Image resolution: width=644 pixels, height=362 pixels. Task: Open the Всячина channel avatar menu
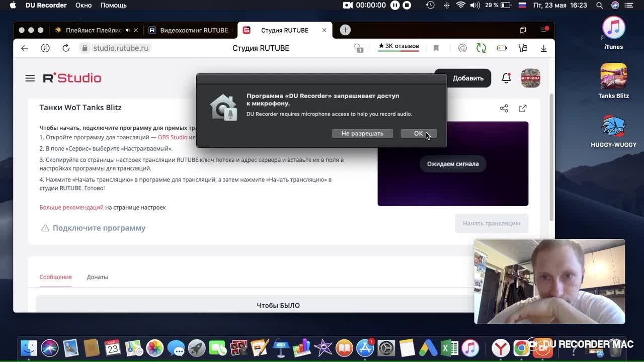click(x=530, y=78)
